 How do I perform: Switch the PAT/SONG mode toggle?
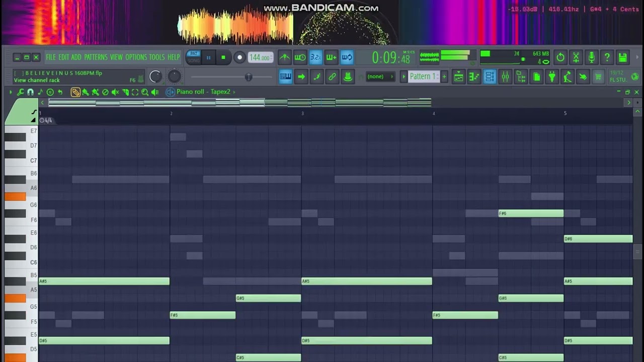(193, 57)
